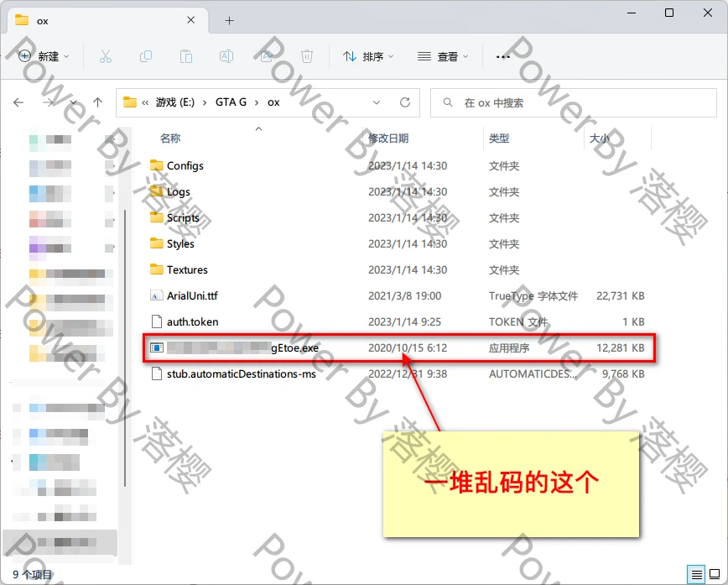728x585 pixels.
Task: Select the Logs folder
Action: click(179, 192)
